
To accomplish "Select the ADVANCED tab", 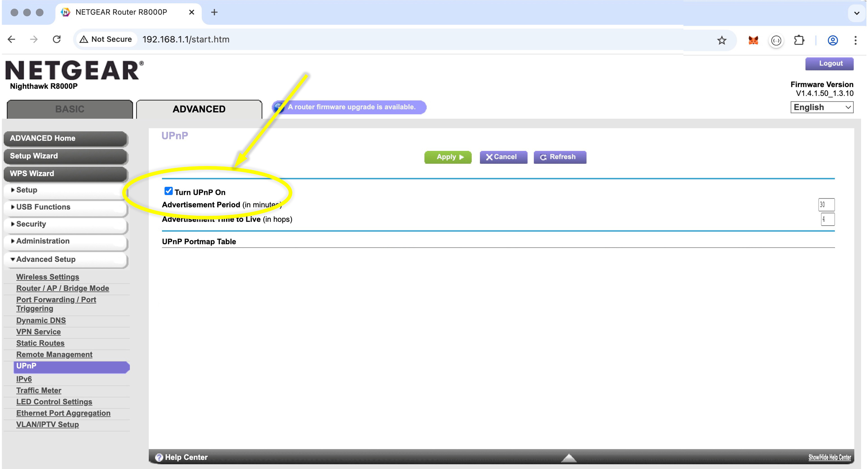I will (199, 109).
